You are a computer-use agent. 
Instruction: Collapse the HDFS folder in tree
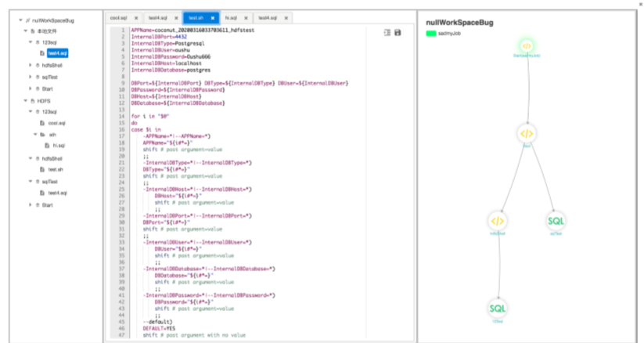[25, 100]
